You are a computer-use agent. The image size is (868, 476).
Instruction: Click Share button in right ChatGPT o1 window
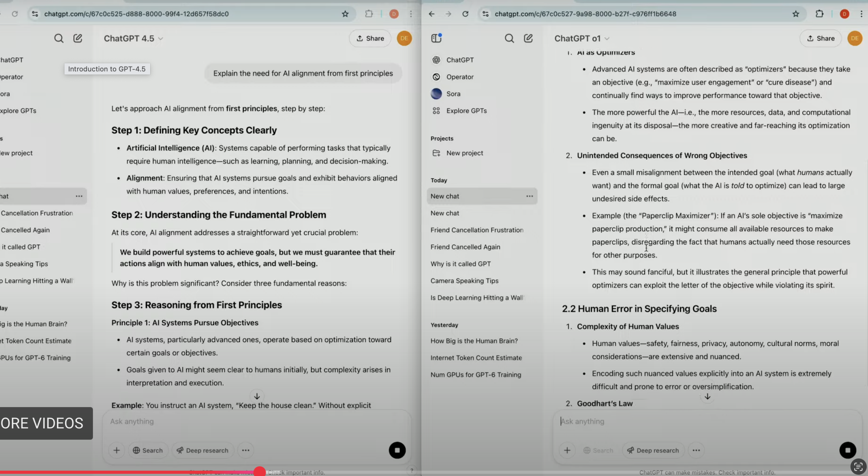pos(821,38)
